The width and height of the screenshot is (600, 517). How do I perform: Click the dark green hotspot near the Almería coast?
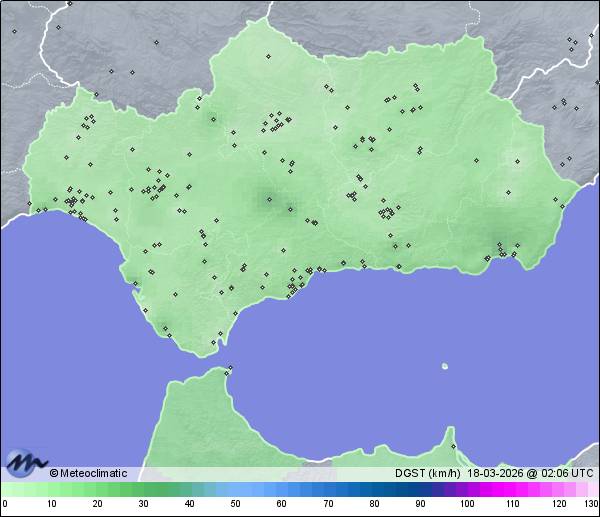[x=498, y=241]
